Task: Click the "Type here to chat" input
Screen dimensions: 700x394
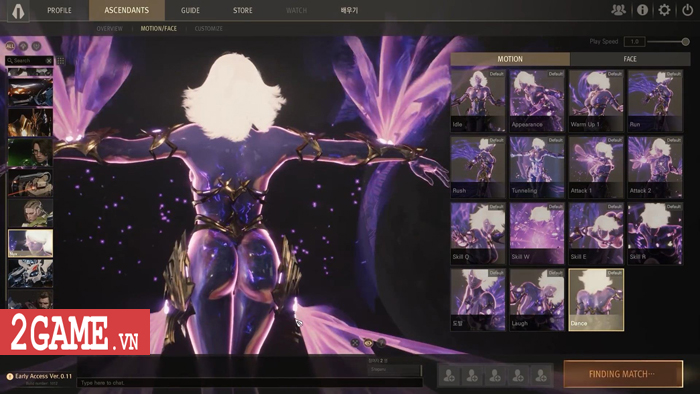Action: coord(250,382)
